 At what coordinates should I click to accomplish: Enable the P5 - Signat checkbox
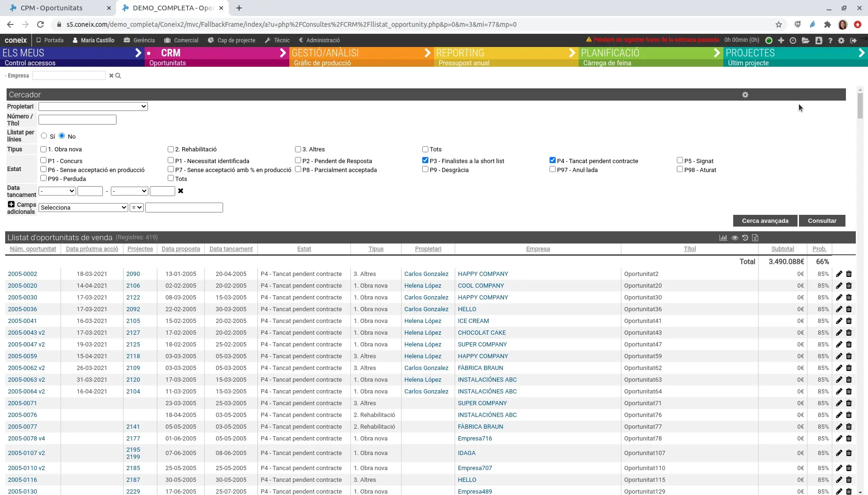(x=680, y=160)
